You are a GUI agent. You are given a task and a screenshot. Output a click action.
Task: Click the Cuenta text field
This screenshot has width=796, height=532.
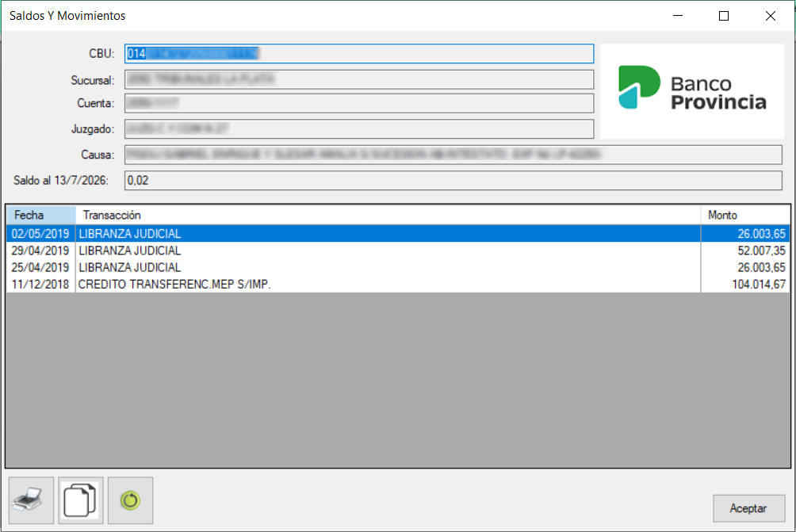(359, 103)
